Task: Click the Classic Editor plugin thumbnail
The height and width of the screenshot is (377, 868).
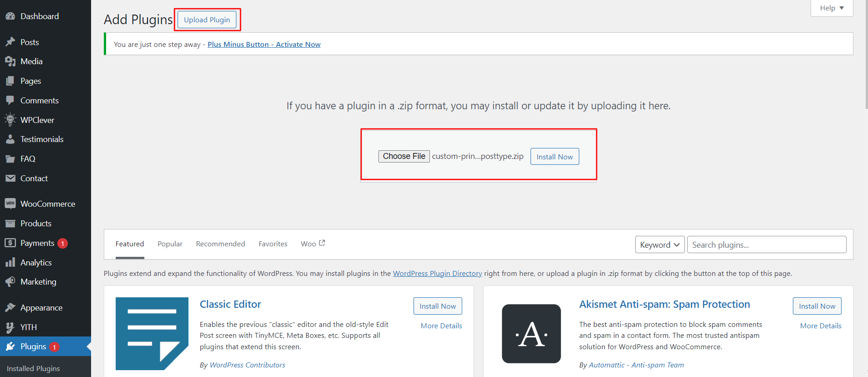Action: (x=152, y=334)
